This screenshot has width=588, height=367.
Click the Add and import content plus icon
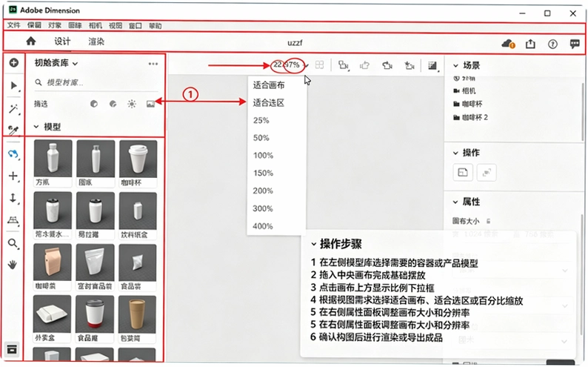[x=14, y=63]
